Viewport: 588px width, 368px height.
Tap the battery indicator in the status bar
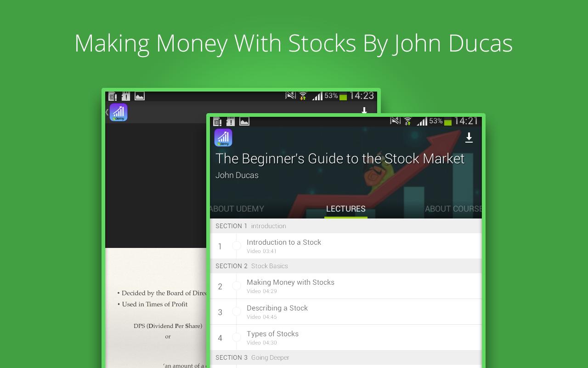(x=446, y=121)
